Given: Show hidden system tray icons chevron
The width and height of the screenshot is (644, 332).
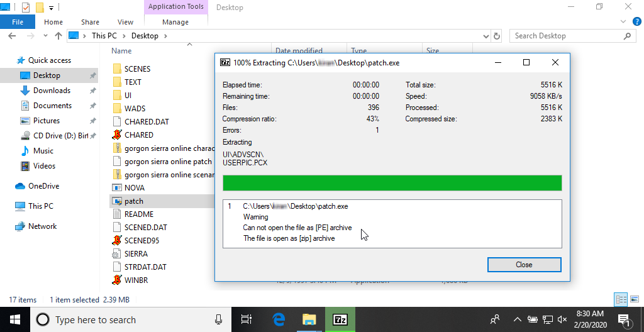Looking at the screenshot, I should (518, 319).
